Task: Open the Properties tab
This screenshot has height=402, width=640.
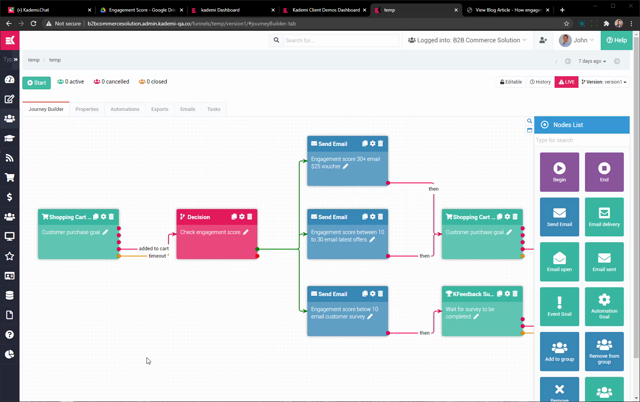Action: [x=87, y=109]
